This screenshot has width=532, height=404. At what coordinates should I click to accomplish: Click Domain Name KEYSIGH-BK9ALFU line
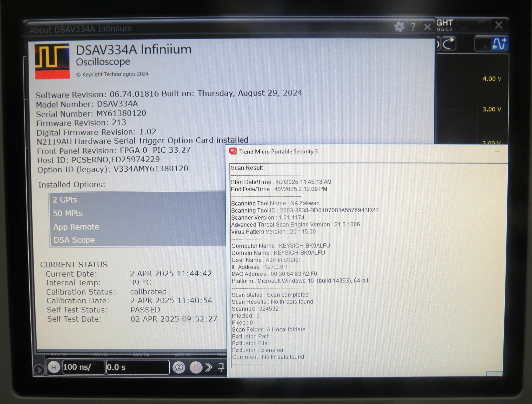pyautogui.click(x=278, y=253)
